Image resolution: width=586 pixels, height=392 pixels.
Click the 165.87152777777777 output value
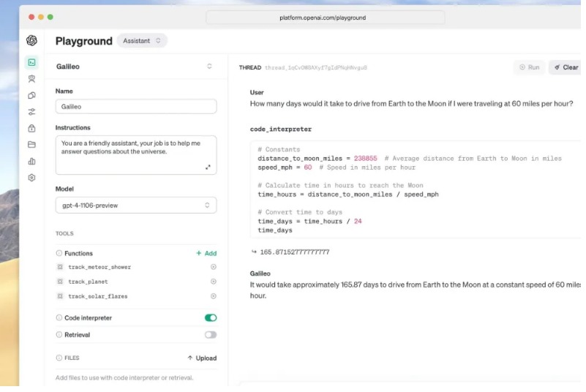[295, 252]
